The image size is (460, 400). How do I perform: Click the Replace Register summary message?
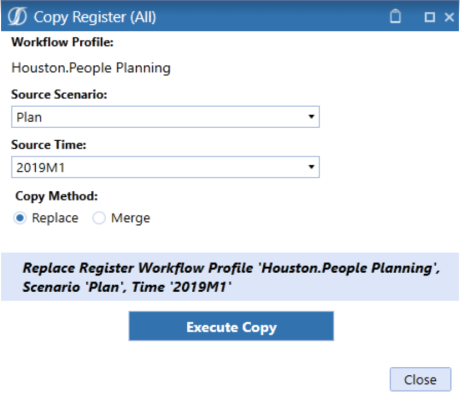230,277
